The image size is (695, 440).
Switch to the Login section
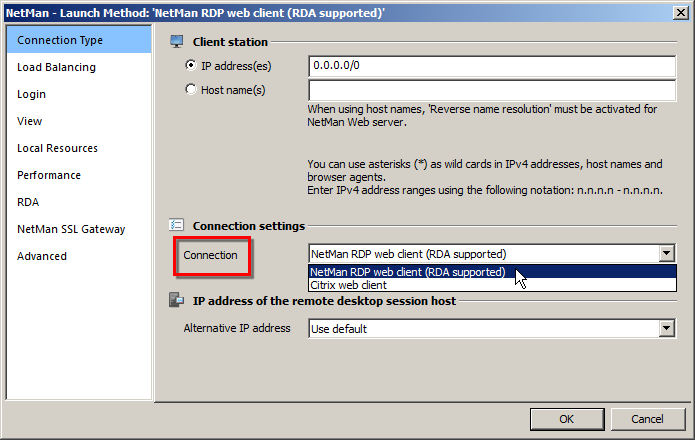pos(32,94)
